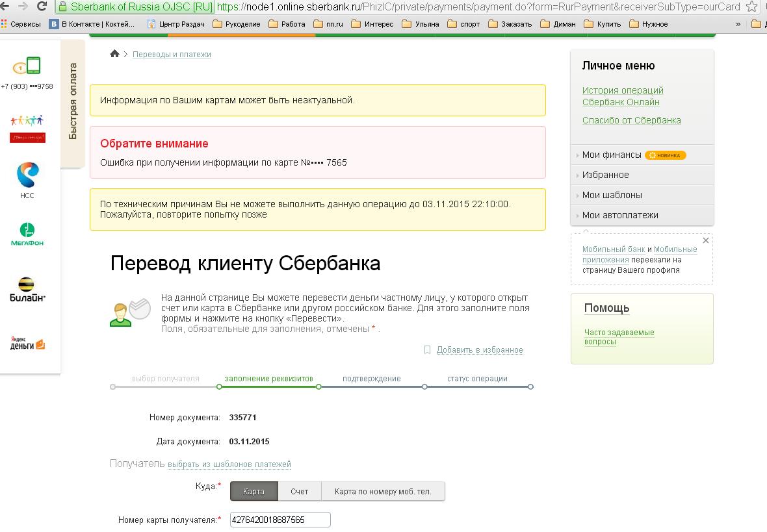Bookmark page with the star icon
Screen dimensions: 767x532
click(752, 6)
